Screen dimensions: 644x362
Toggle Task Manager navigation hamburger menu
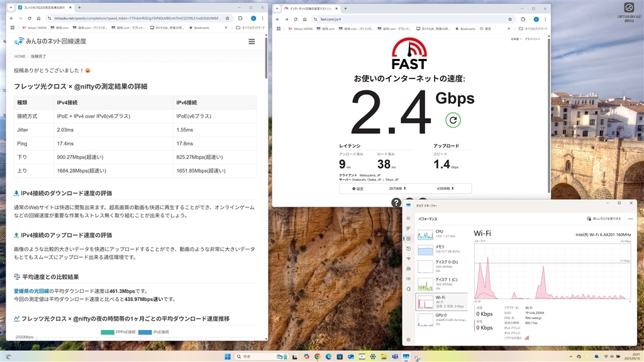tap(408, 219)
